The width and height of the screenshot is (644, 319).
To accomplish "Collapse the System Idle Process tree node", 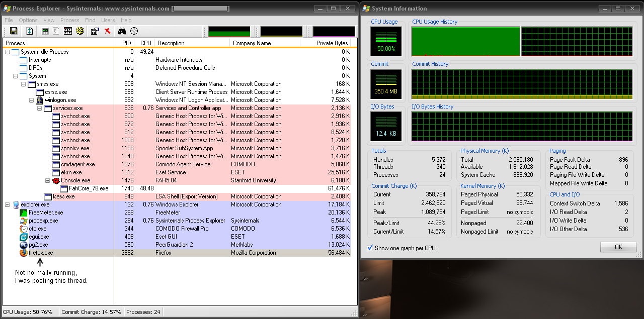I will 7,52.
